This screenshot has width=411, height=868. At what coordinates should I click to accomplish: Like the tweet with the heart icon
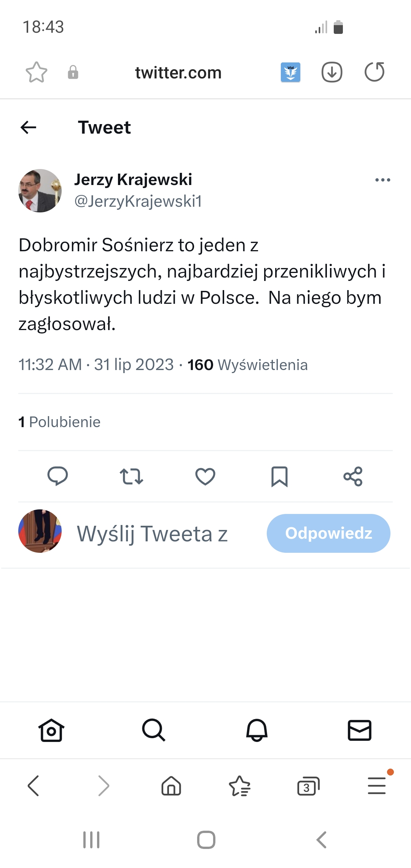pyautogui.click(x=205, y=476)
